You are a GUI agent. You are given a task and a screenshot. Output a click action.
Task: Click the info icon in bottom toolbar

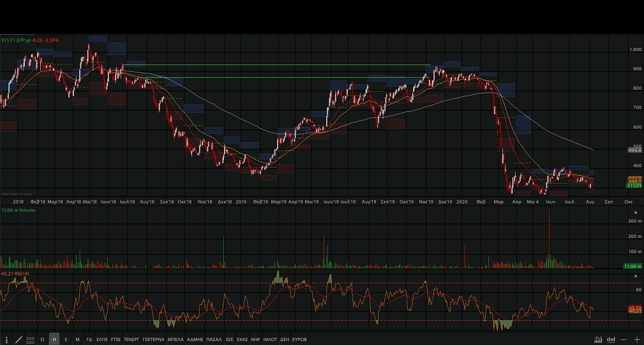pyautogui.click(x=7, y=340)
